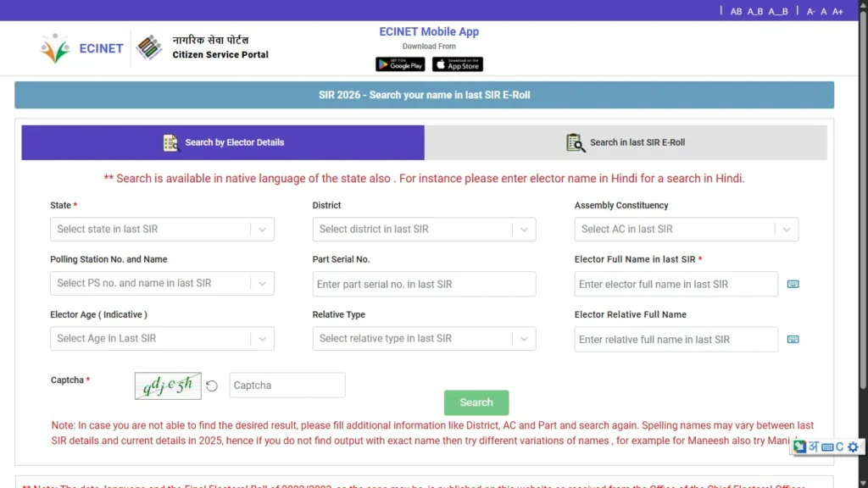Click the chevron arrow of Assembly Constituency selector

coord(786,230)
